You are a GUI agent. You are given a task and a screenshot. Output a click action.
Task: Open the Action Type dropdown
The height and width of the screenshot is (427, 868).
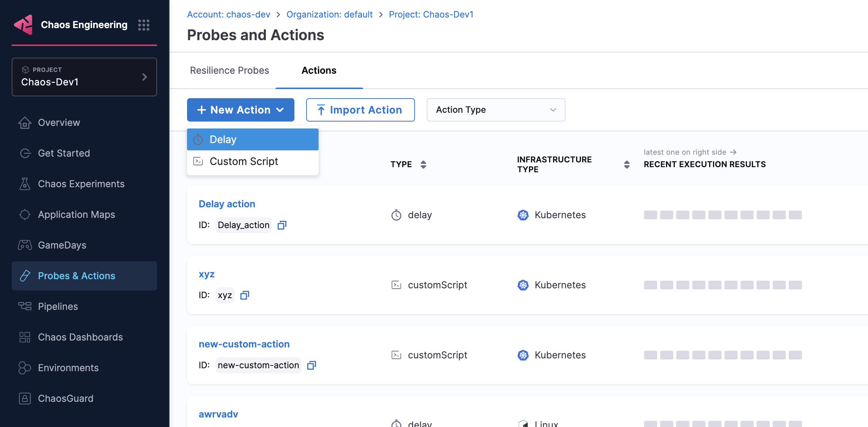point(495,109)
